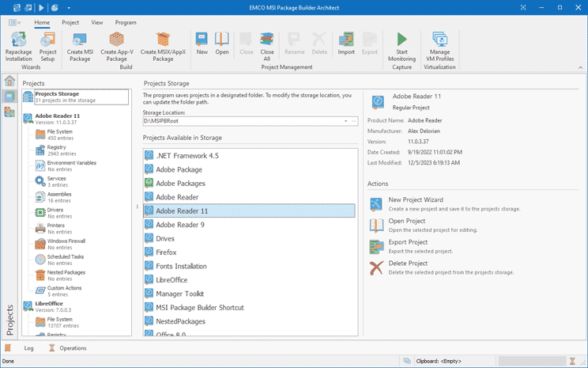Select Adobe Package in storage list

click(250, 169)
